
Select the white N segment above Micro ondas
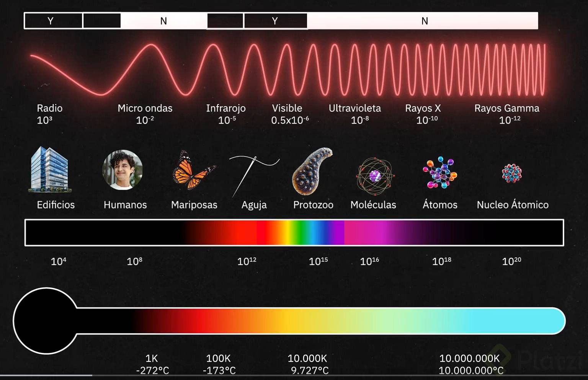(164, 21)
